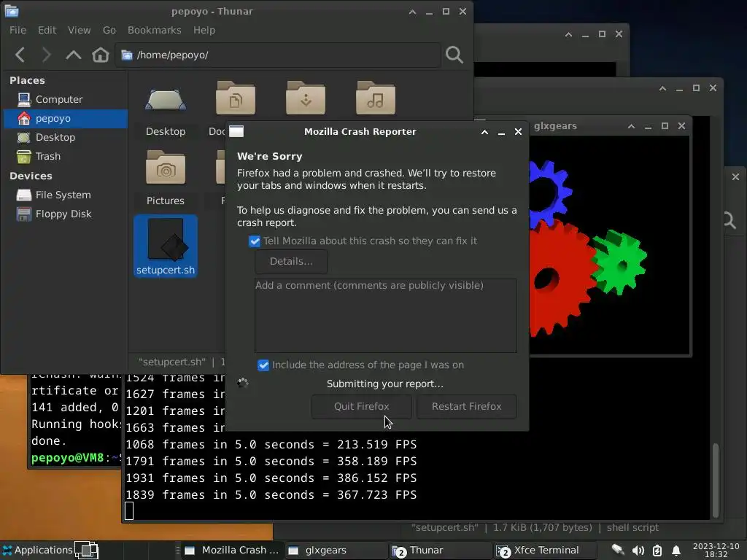This screenshot has width=747, height=560.
Task: Go forward in Thunar navigation
Action: [x=46, y=55]
